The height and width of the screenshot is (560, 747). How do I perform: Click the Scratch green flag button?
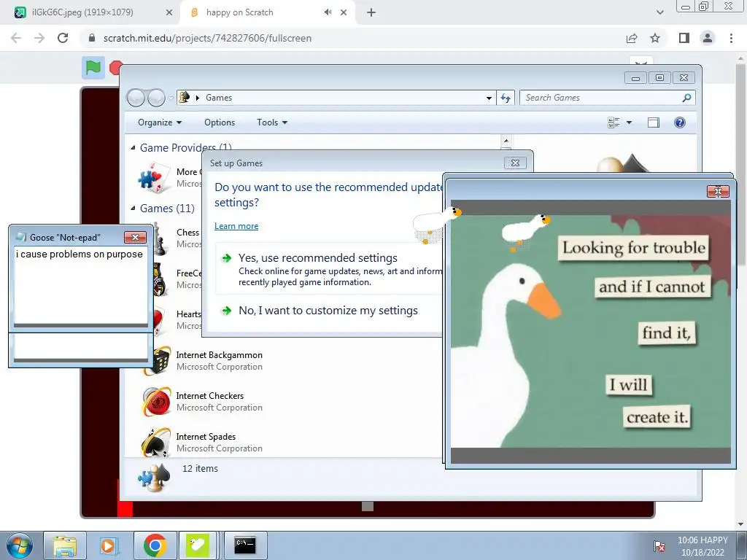click(x=93, y=68)
